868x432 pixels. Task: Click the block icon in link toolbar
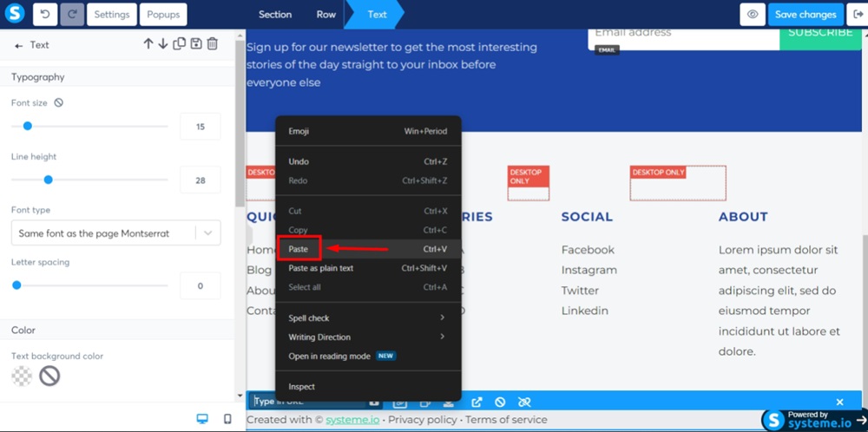(500, 403)
